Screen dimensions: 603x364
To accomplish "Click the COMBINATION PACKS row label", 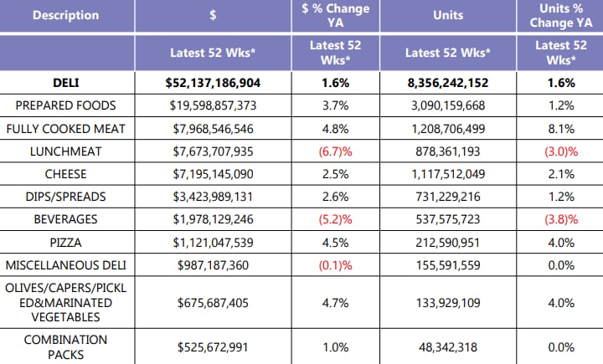I will tap(66, 347).
